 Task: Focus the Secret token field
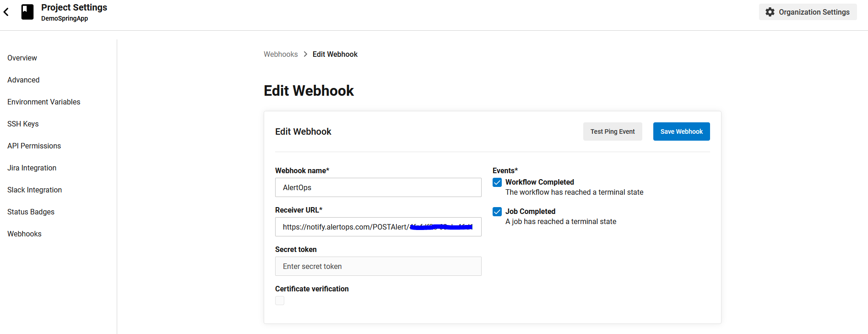pos(378,266)
